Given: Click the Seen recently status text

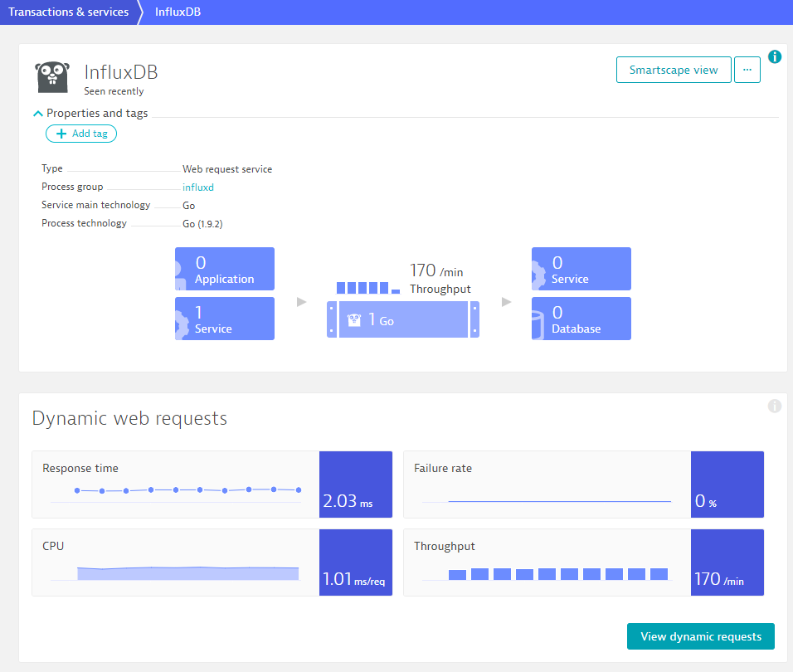Looking at the screenshot, I should (x=114, y=91).
